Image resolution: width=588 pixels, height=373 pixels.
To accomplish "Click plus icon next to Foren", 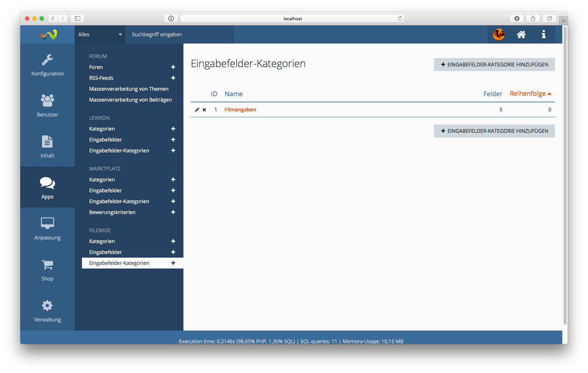I will tap(173, 67).
